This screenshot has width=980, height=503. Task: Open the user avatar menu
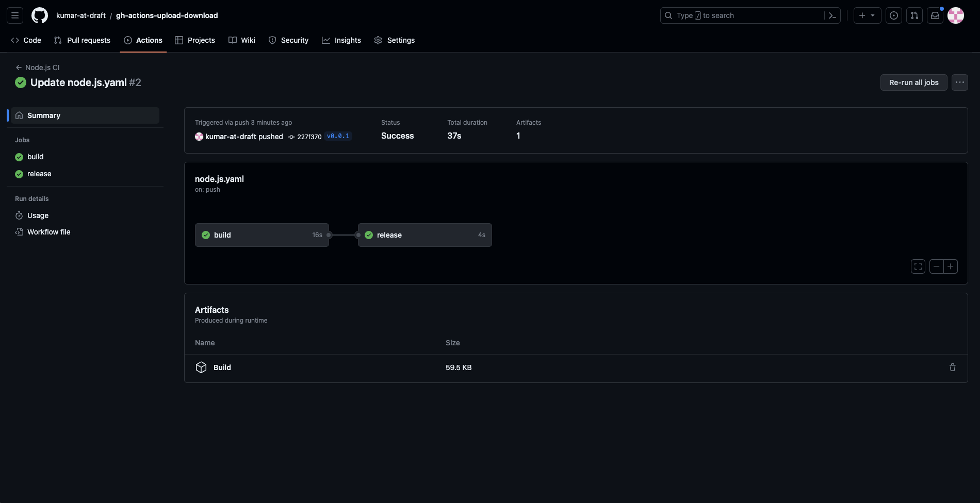pos(956,15)
